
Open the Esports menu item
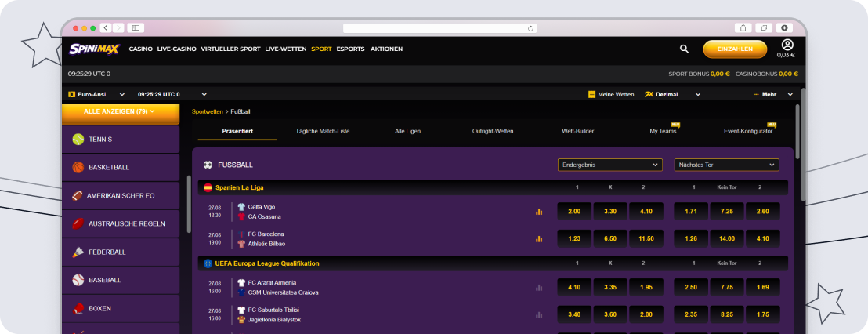pyautogui.click(x=350, y=49)
